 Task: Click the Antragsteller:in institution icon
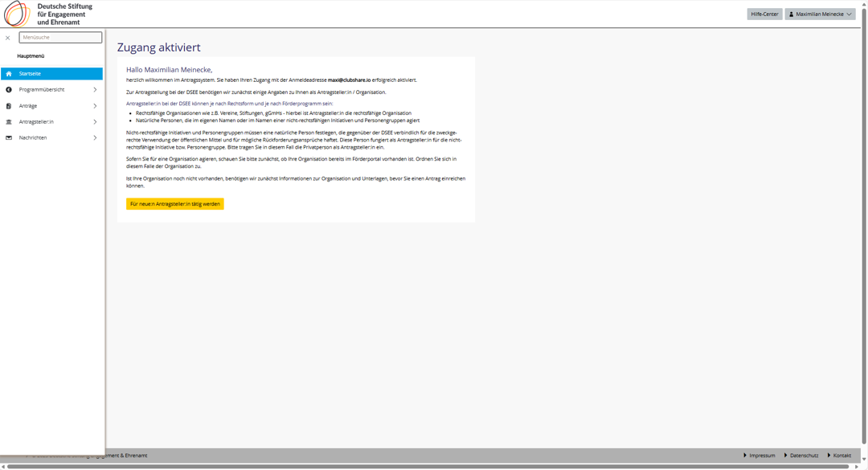[9, 122]
